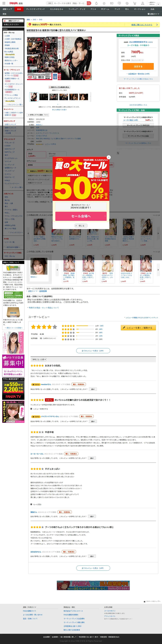Screen dimensions: 162x644
Task: Click the orange info icon in notice
Action: pos(30,24)
